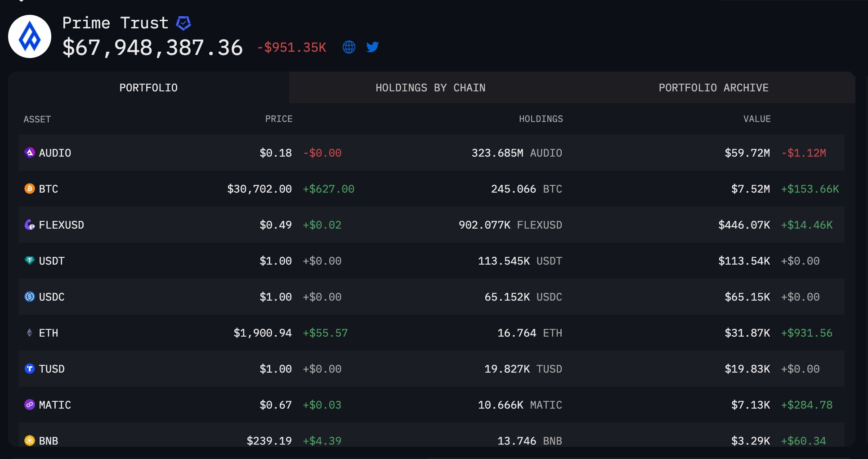
Task: Click ETH price $1,900.94
Action: 263,333
